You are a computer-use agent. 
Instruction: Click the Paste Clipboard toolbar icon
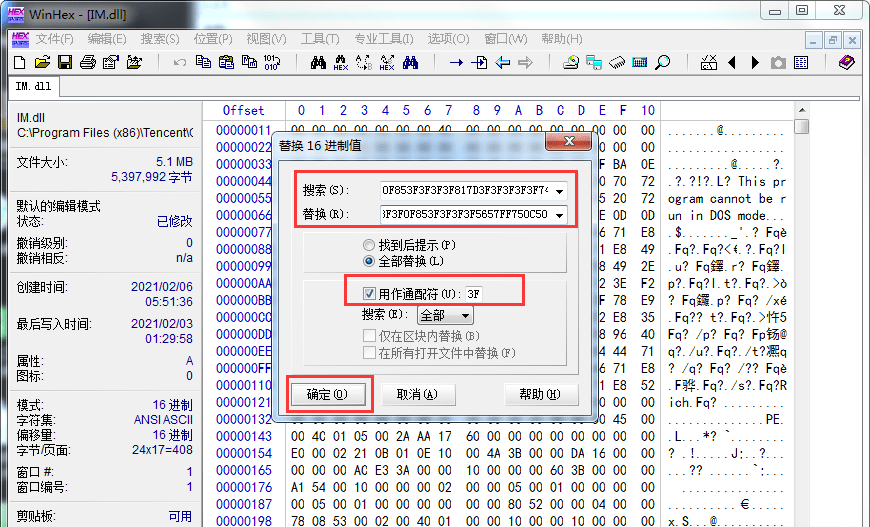pos(226,62)
